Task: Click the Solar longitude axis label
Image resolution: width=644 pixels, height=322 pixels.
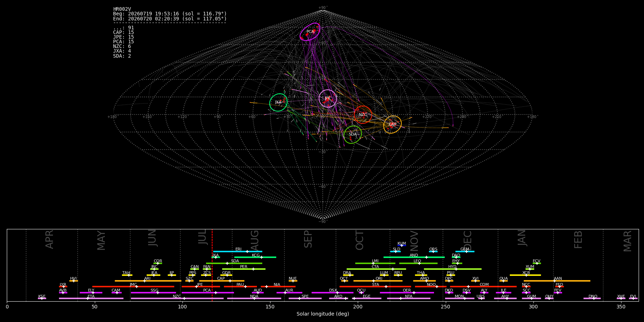Action: tap(323, 314)
